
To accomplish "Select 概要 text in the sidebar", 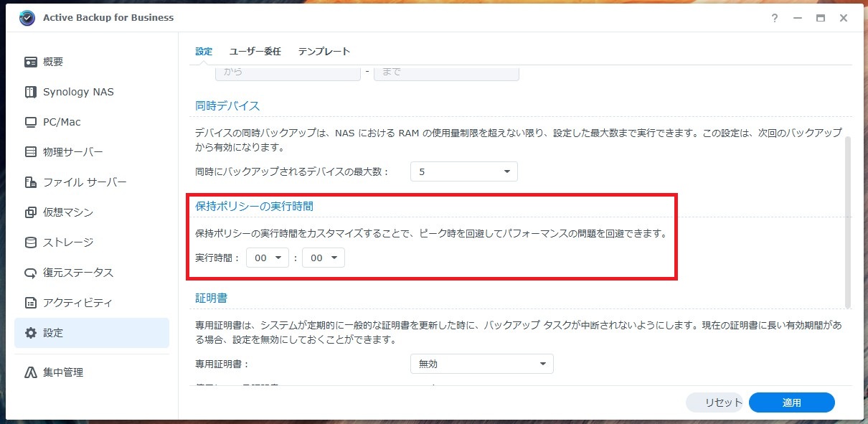I will tap(53, 62).
